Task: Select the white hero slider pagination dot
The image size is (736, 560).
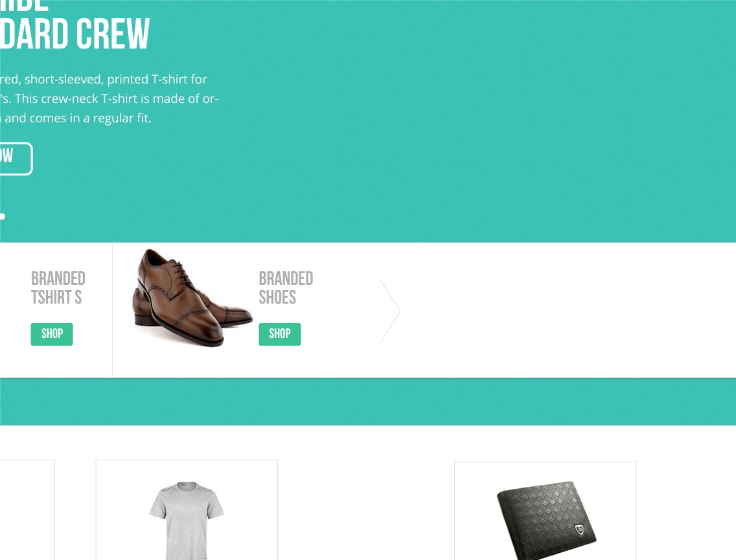Action: click(x=3, y=216)
